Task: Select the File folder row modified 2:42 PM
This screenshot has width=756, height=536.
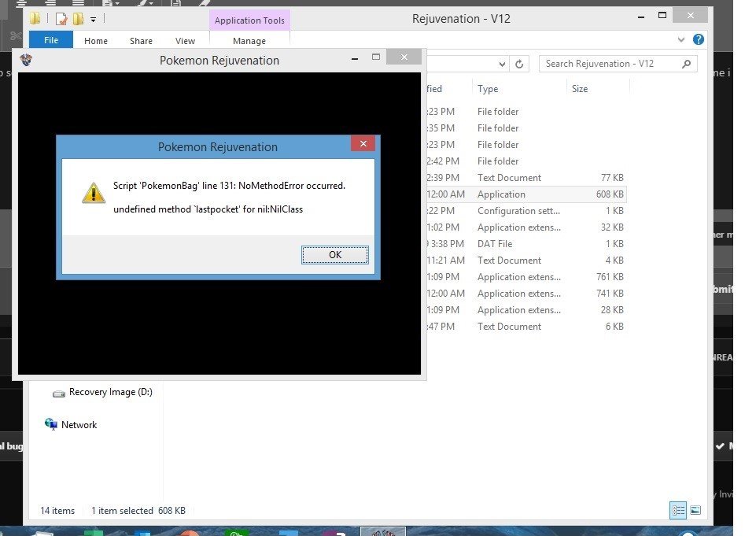Action: tap(526, 161)
